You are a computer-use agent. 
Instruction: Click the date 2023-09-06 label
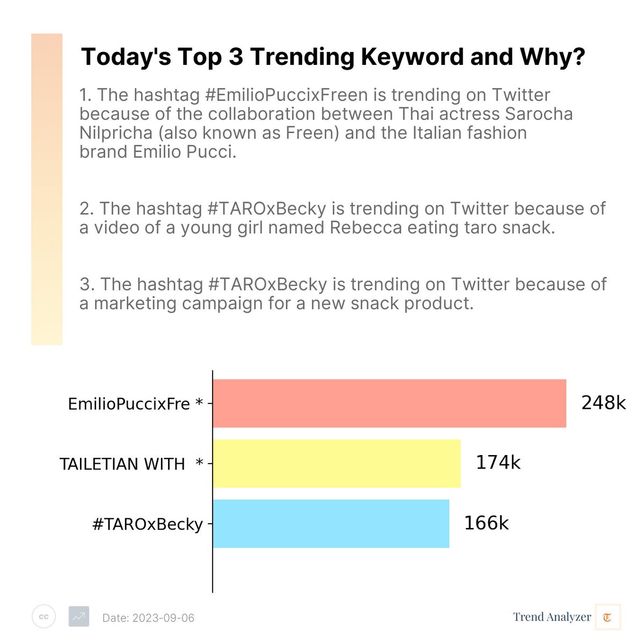(x=148, y=618)
